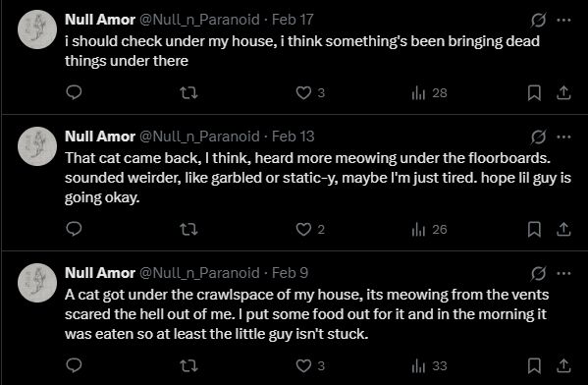View analytics showing 26 views

(429, 229)
